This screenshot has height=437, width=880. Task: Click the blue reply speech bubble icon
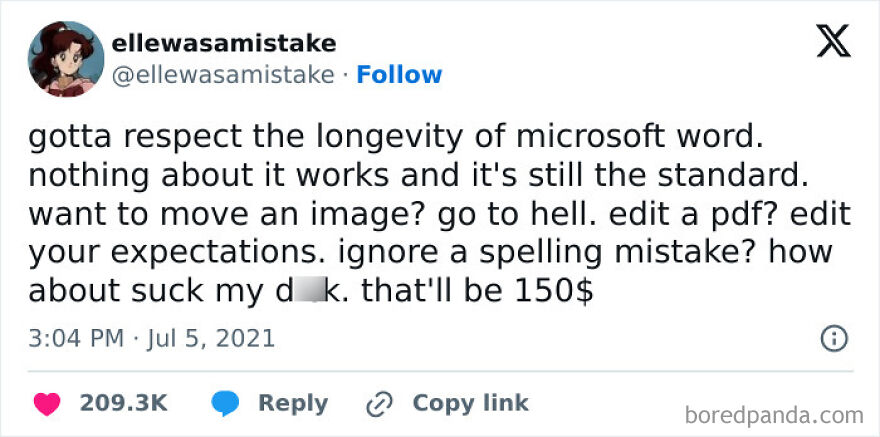click(x=226, y=404)
